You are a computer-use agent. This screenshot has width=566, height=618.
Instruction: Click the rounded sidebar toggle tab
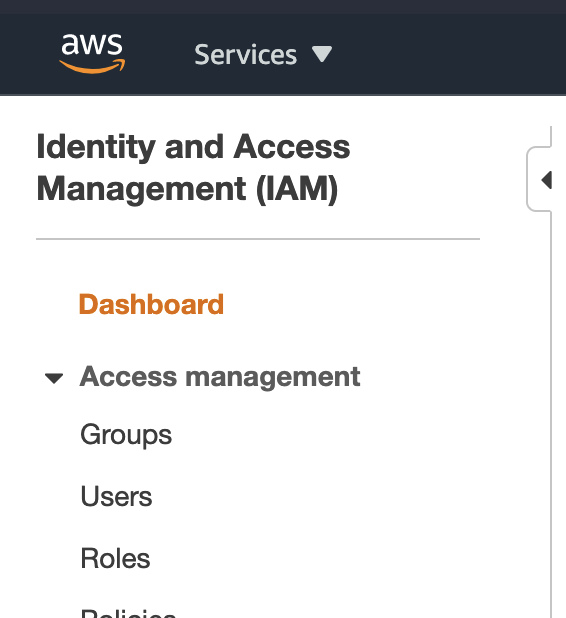(539, 179)
